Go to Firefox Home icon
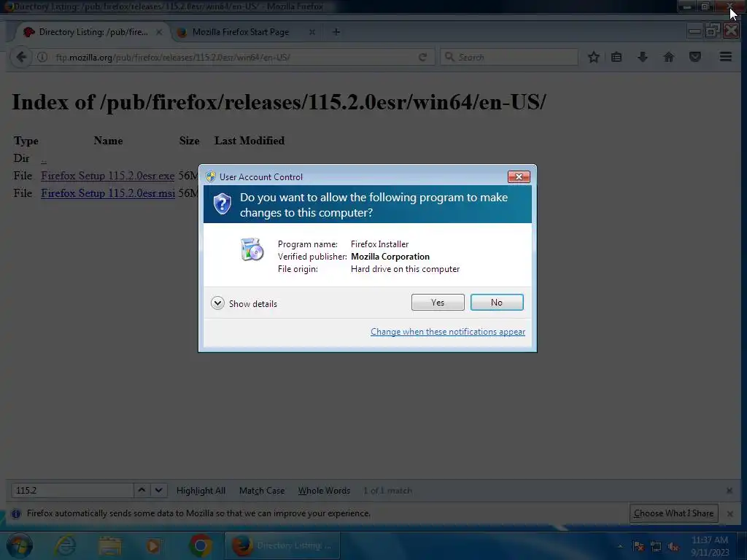The height and width of the screenshot is (560, 747). 669,57
